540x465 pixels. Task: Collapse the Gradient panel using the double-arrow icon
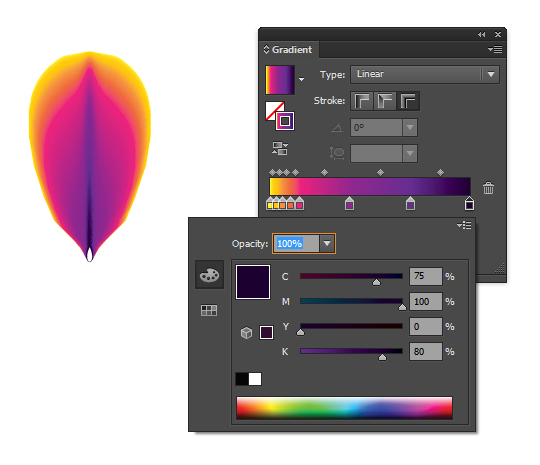(481, 34)
